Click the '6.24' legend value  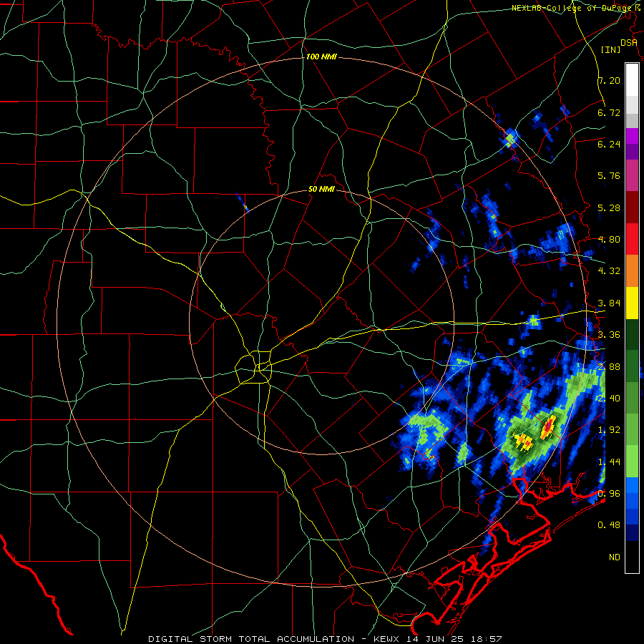tap(609, 144)
